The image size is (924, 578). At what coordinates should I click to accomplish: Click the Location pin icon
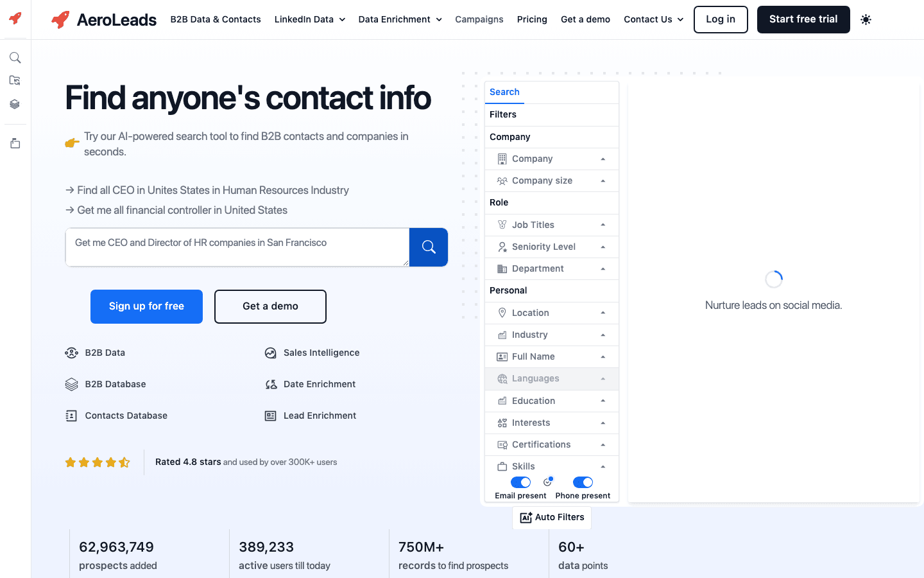click(x=502, y=313)
